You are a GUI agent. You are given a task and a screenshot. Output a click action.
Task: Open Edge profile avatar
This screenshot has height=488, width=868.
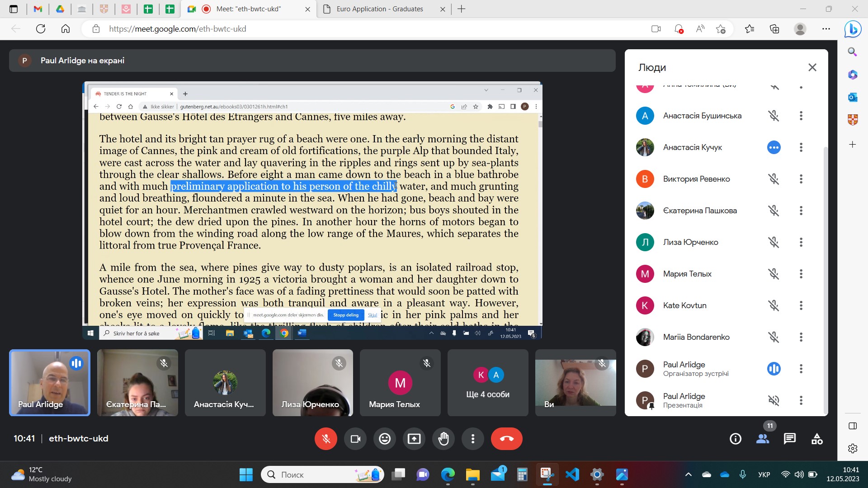tap(800, 29)
